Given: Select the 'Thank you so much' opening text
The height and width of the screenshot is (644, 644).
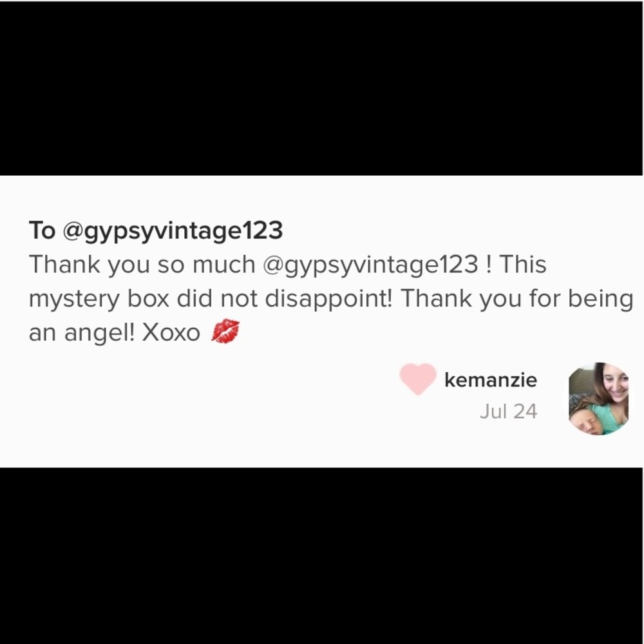Looking at the screenshot, I should [x=142, y=264].
